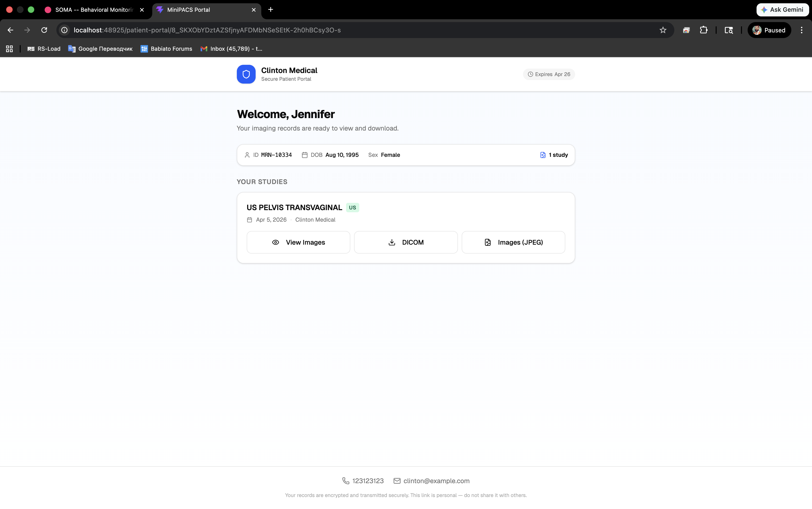Viewport: 812px width, 509px height.
Task: Download the study as DICOM
Action: click(406, 242)
